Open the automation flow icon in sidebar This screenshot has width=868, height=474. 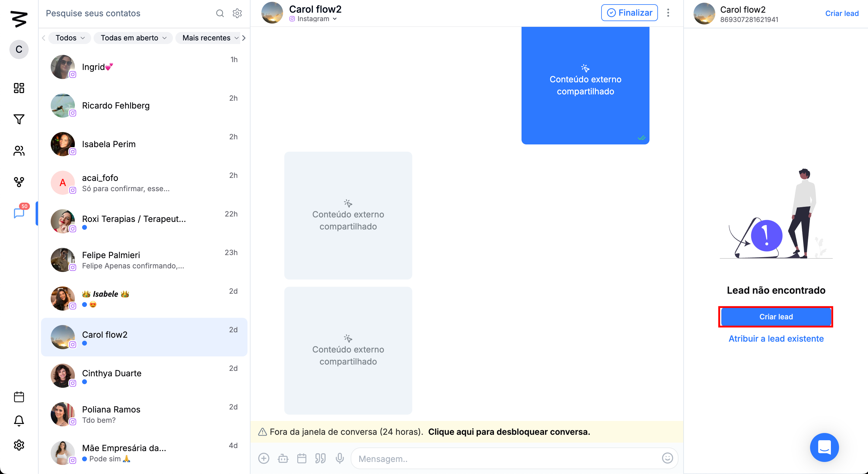(x=19, y=182)
